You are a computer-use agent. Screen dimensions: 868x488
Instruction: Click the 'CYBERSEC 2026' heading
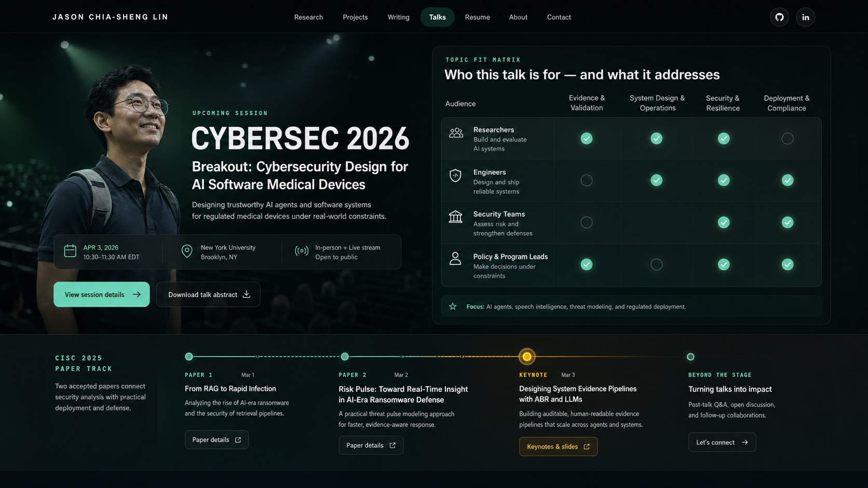[x=300, y=139]
